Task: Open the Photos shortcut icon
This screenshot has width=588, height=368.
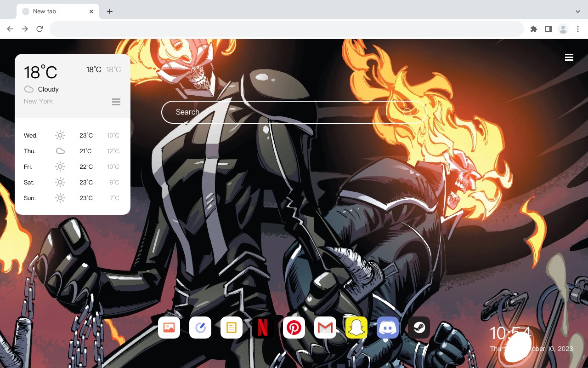Action: coord(169,328)
